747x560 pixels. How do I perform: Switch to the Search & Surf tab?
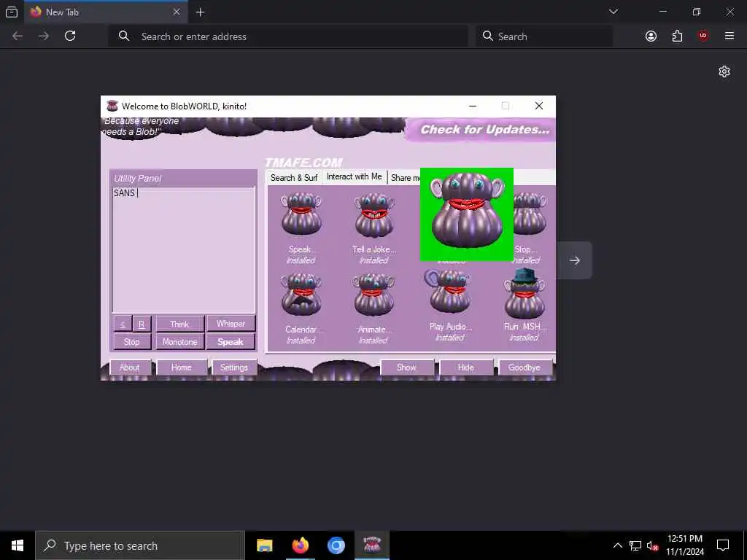(x=294, y=178)
